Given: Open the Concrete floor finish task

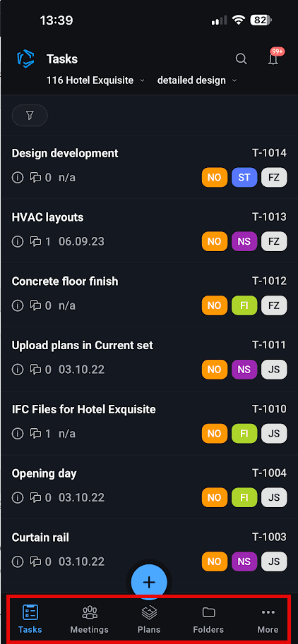Looking at the screenshot, I should [149, 294].
